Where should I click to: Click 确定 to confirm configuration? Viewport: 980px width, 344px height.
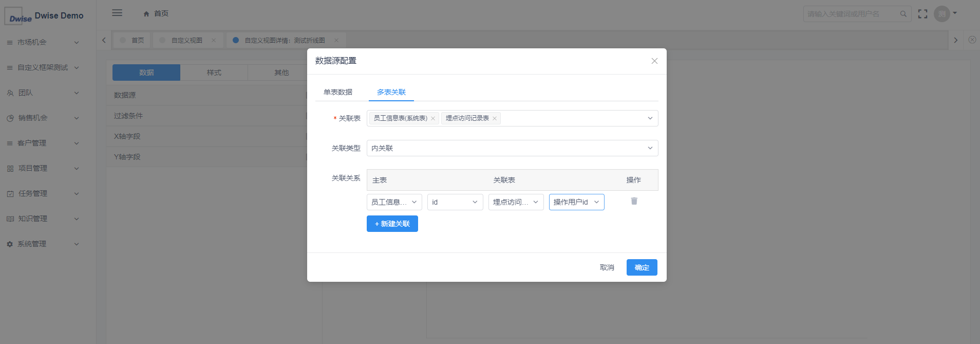[x=642, y=267]
